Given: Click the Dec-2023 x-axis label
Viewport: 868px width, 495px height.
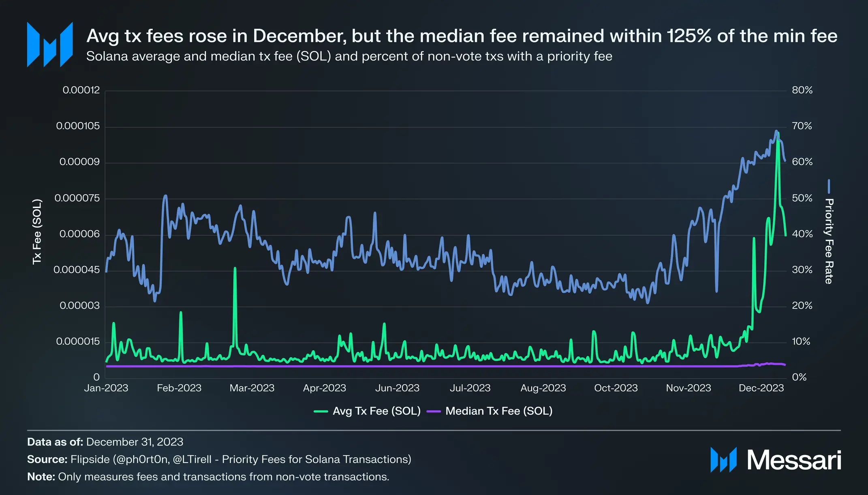Looking at the screenshot, I should (761, 388).
